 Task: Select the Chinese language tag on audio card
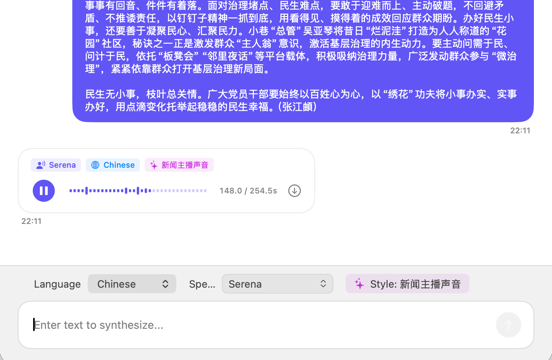113,165
